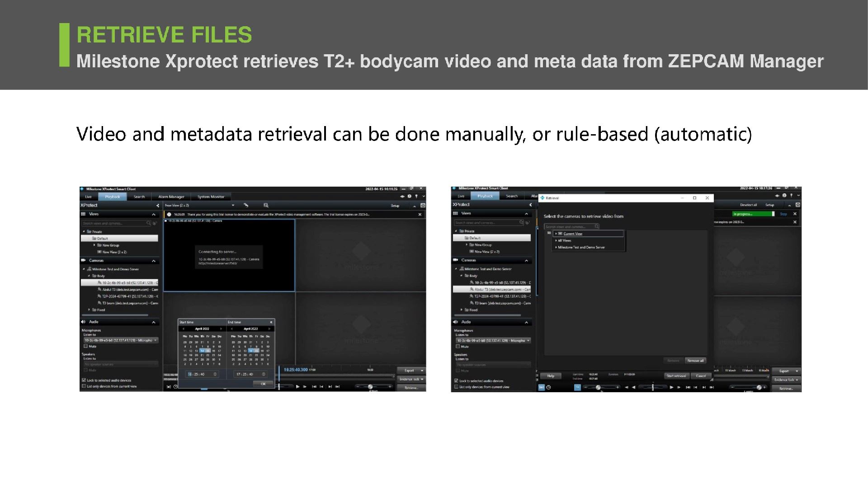Close the Start/End time calendar popup
Image resolution: width=868 pixels, height=488 pixels.
tap(271, 322)
